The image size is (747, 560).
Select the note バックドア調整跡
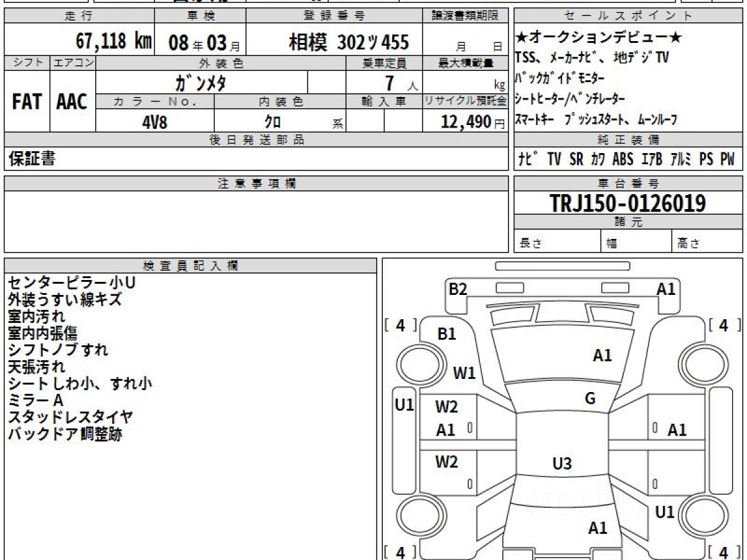65,434
